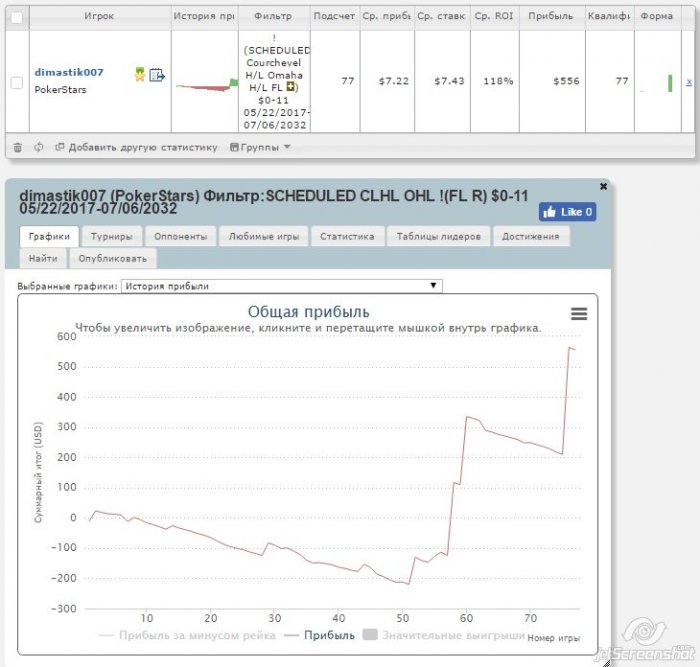Click the Общая прибыль chart title

click(x=308, y=312)
